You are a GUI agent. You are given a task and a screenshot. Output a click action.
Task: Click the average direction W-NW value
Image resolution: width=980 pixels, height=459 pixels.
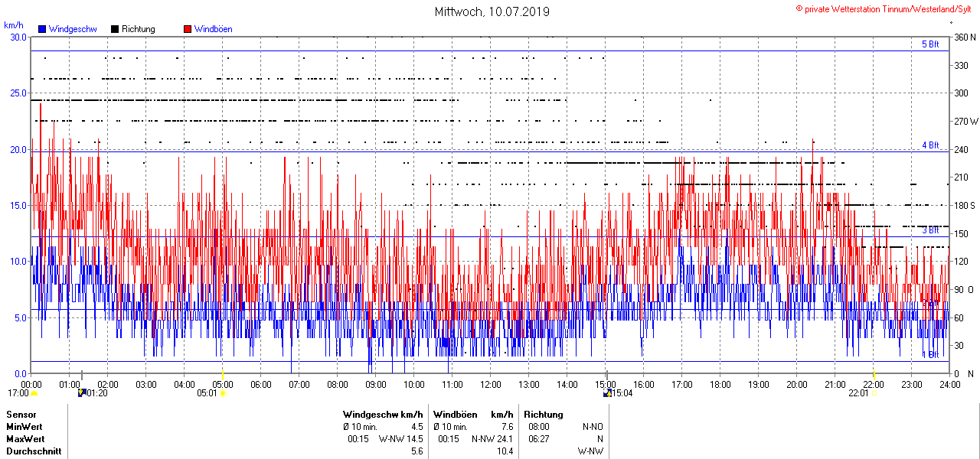[590, 451]
